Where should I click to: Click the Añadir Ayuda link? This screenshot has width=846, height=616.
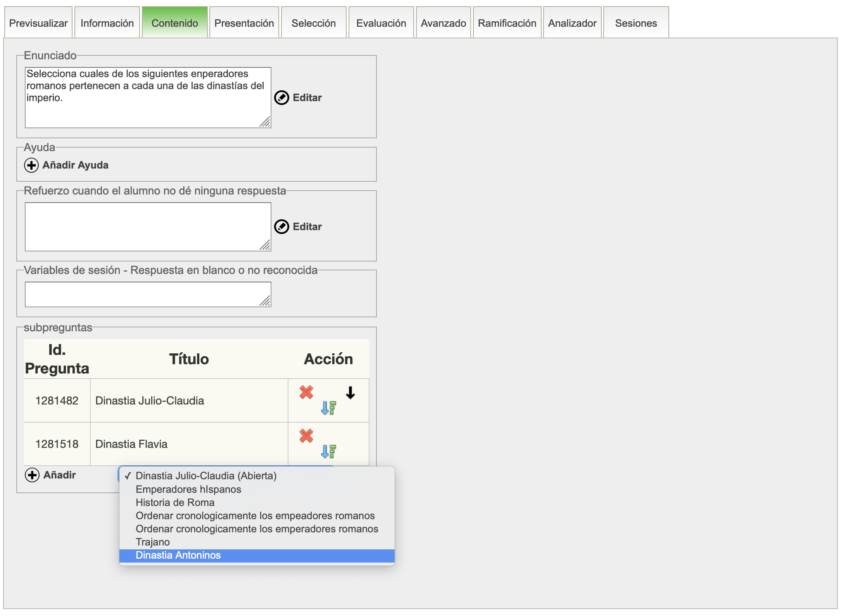pyautogui.click(x=75, y=165)
